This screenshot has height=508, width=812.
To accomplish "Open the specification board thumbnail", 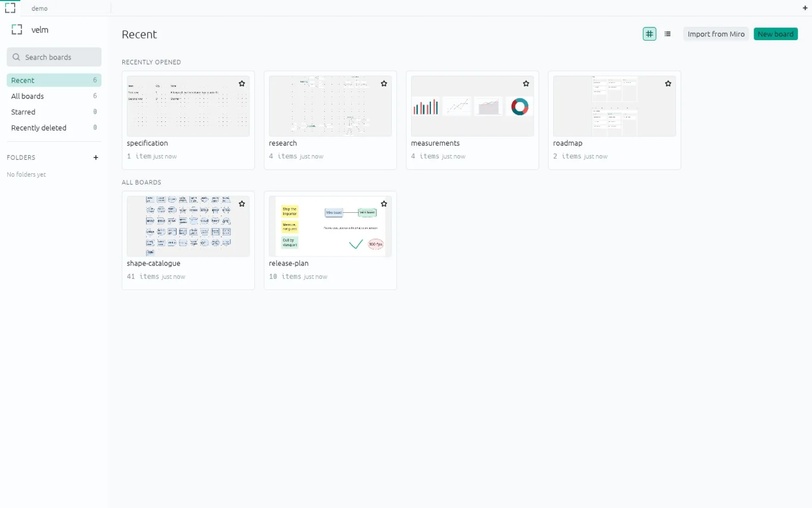I will pyautogui.click(x=188, y=106).
